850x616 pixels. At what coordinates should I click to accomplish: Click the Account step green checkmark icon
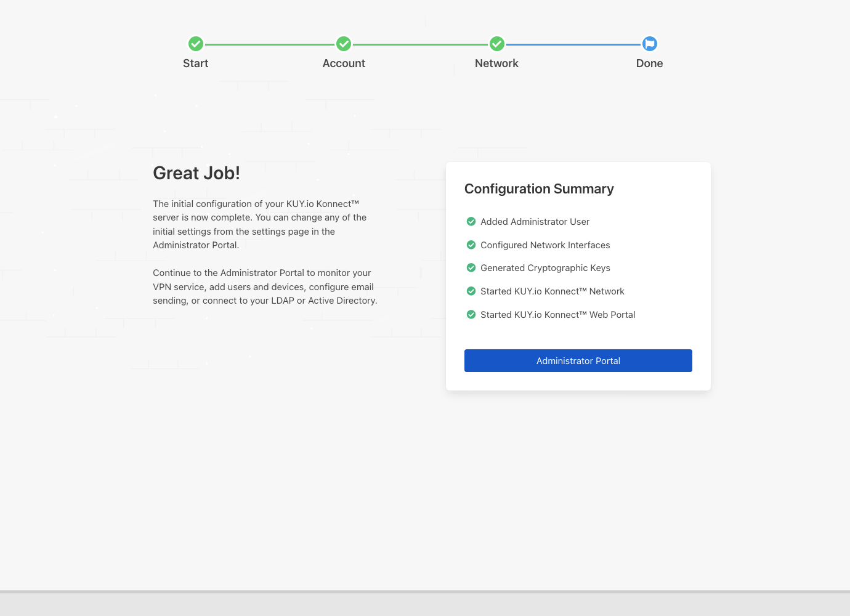344,44
